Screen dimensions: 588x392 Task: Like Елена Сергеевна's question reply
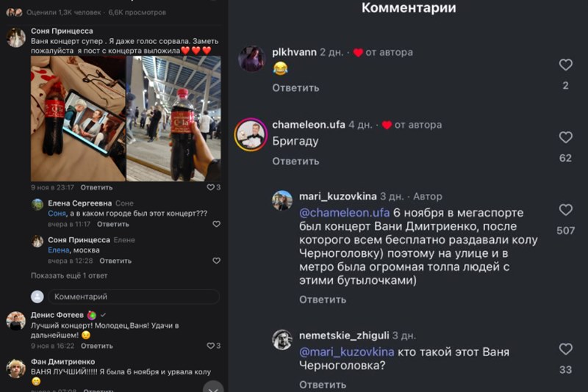click(x=216, y=224)
